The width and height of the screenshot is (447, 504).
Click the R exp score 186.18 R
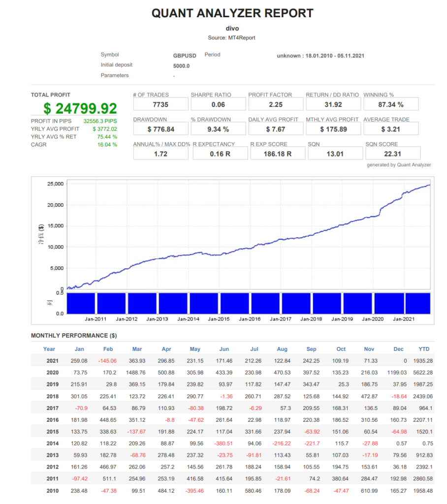click(x=278, y=154)
